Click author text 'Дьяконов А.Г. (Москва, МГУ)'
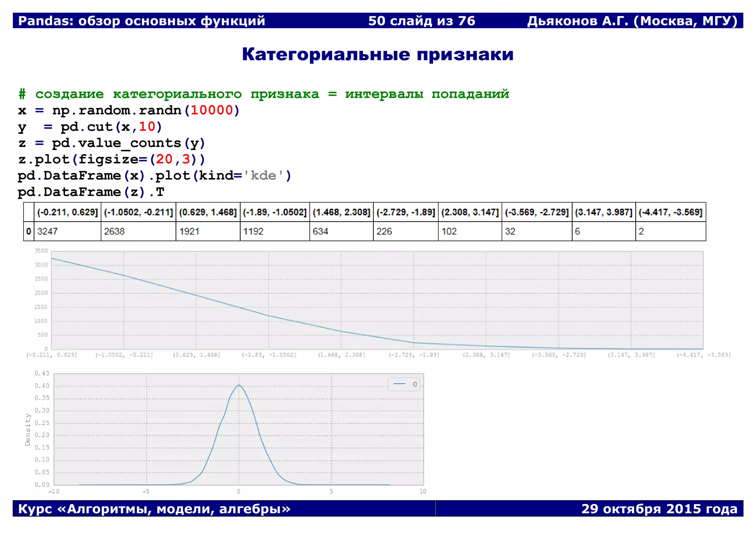Viewport: 756px width, 535px height. point(632,21)
